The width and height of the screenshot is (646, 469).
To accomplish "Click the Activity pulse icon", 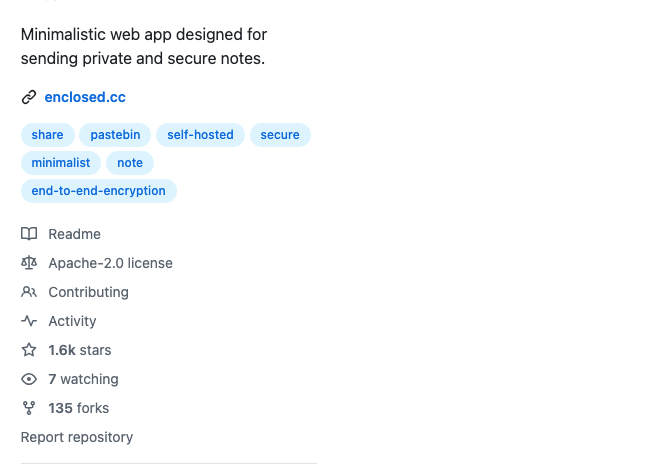I will pyautogui.click(x=29, y=321).
